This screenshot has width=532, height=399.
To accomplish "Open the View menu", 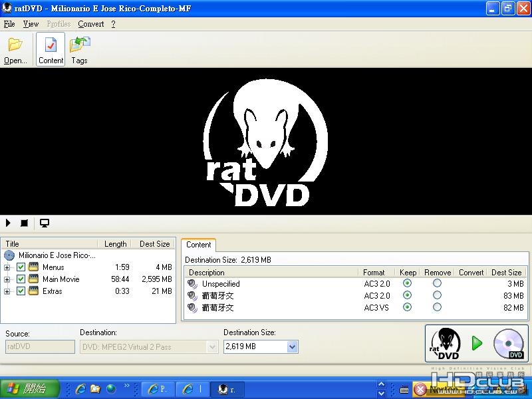I will (x=31, y=24).
